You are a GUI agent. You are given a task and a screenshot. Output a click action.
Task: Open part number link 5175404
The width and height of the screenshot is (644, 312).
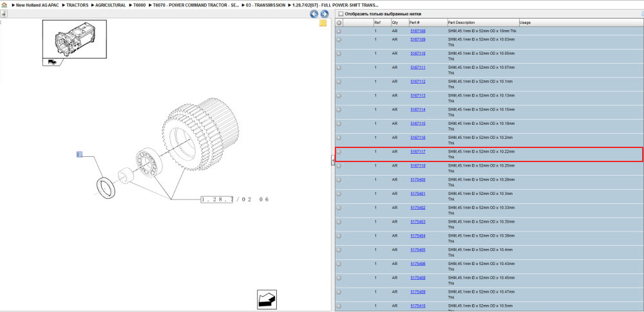pyautogui.click(x=418, y=235)
